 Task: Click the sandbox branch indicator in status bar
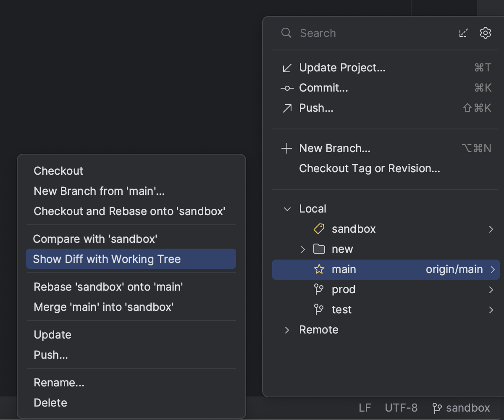(461, 407)
